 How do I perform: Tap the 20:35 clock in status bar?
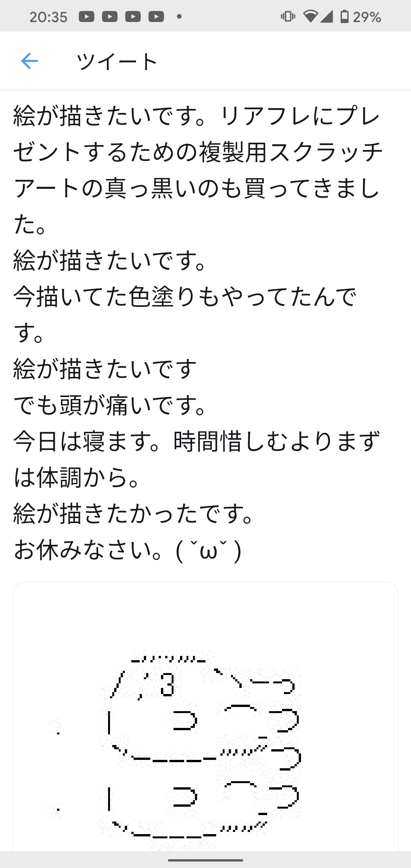[x=48, y=17]
